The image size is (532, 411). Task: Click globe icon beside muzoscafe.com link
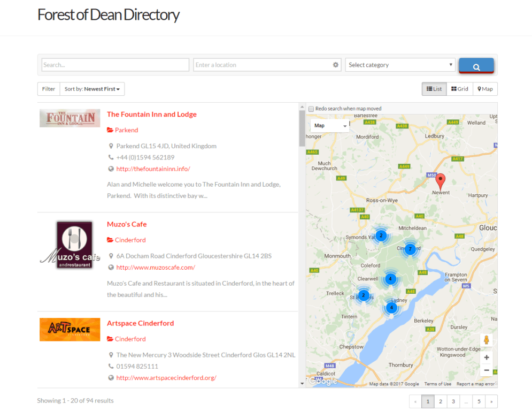coord(111,268)
